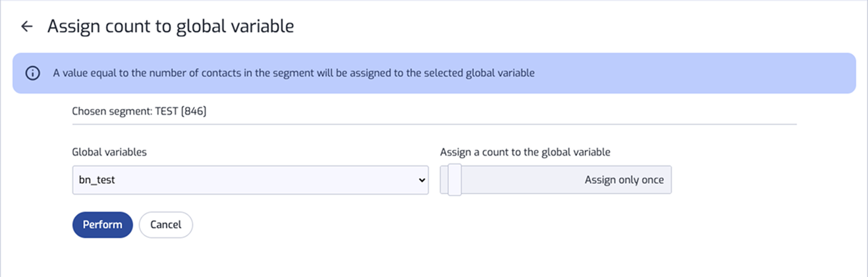
Task: Go back using the left arrow icon
Action: [x=26, y=26]
